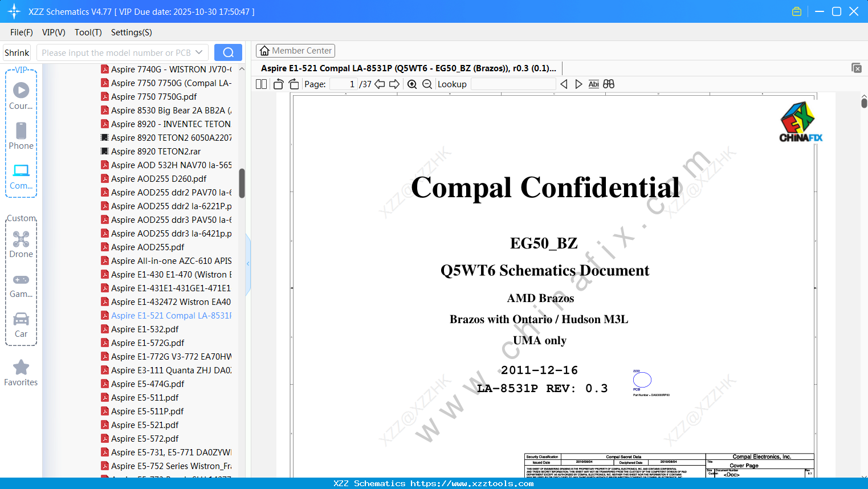
Task: Open Aspire E5-731, E5-771 file
Action: (166, 453)
